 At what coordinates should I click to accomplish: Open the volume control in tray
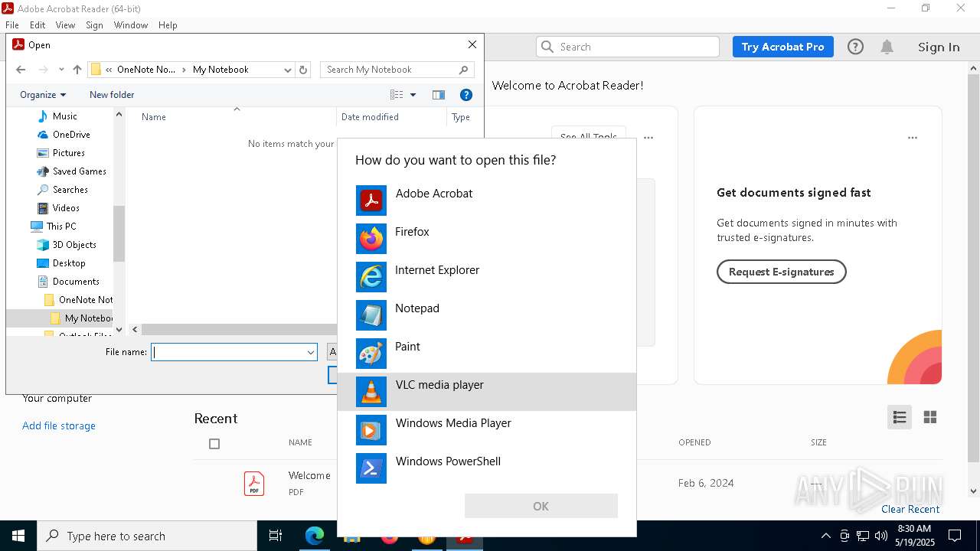coord(880,536)
